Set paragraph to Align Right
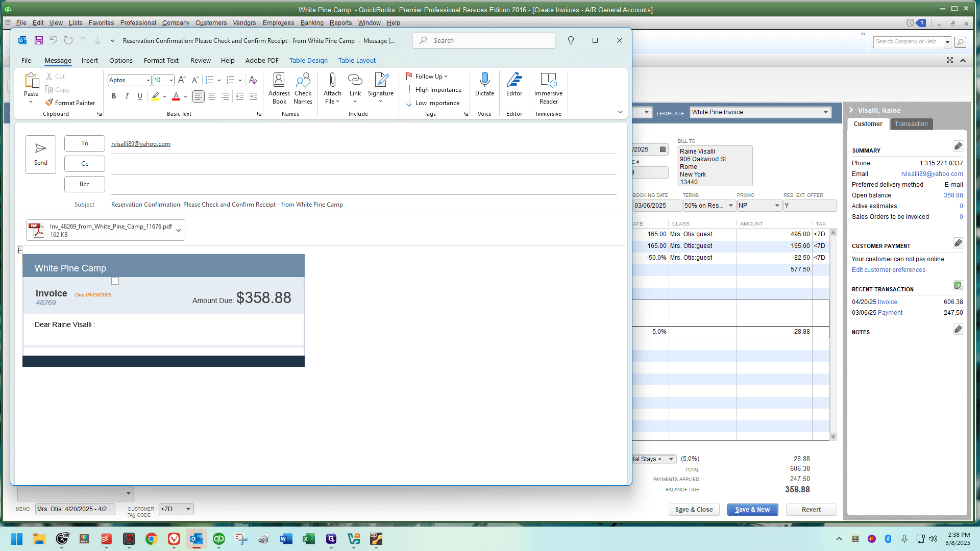 click(x=225, y=96)
